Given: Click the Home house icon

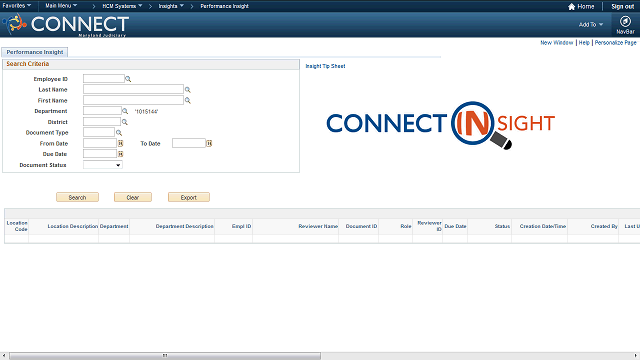Looking at the screenshot, I should 571,7.
